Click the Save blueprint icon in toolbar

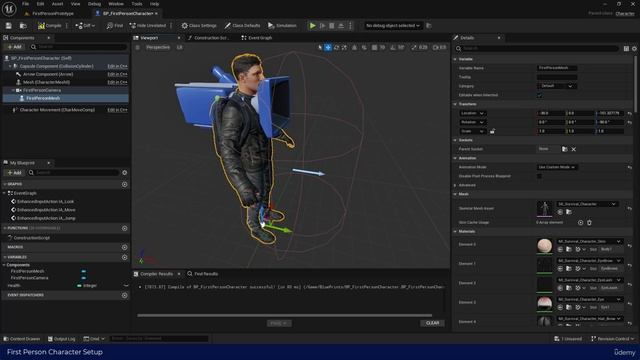pos(9,26)
